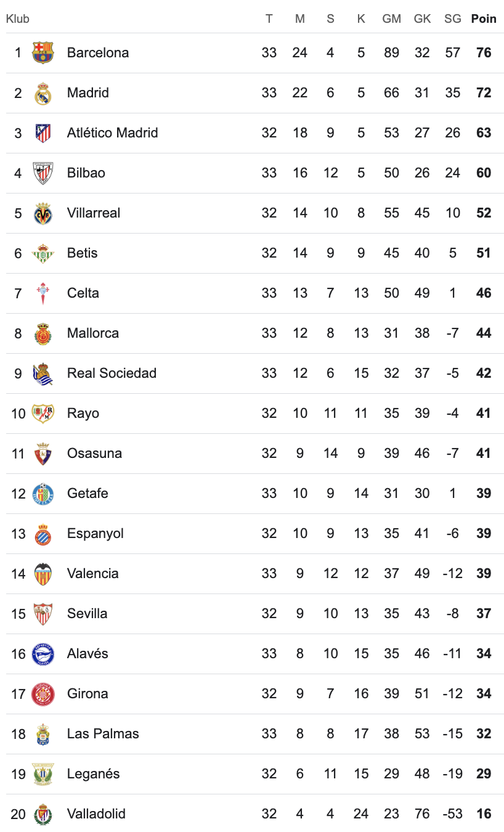This screenshot has width=504, height=832.
Task: Open the Mallorca club link
Action: tap(92, 333)
